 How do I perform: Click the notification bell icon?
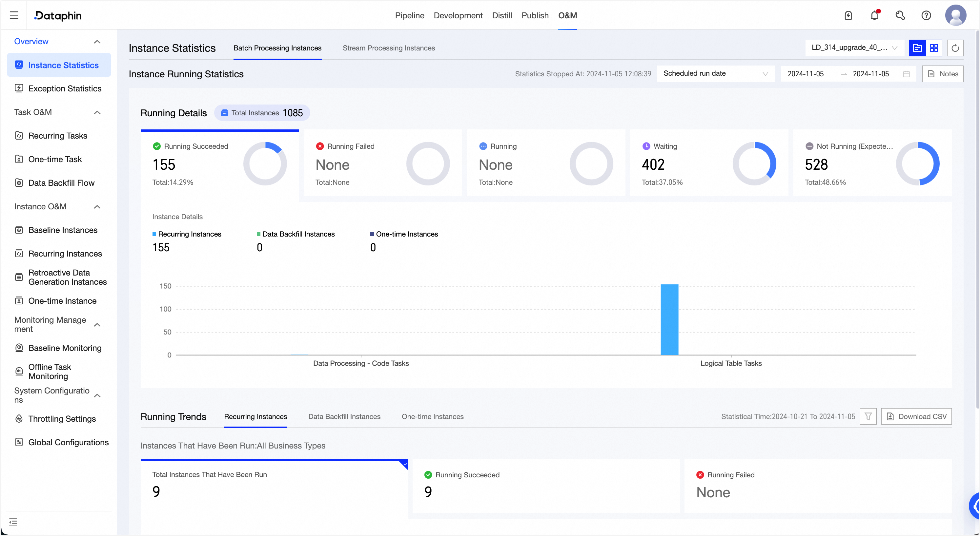point(874,16)
